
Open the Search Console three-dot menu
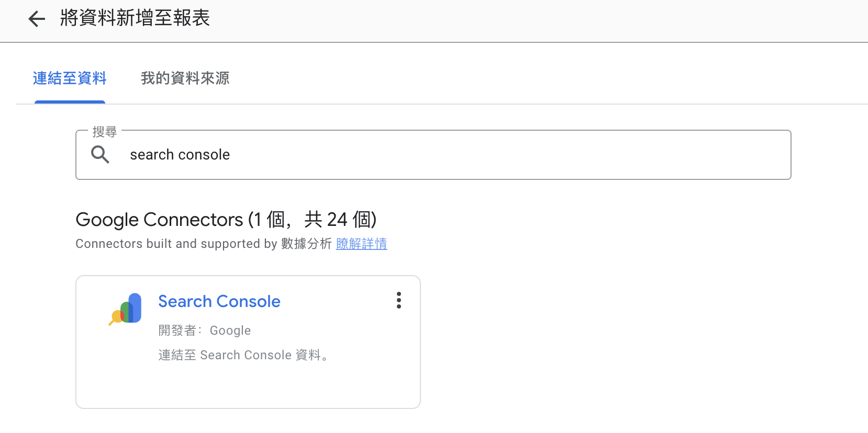(x=399, y=300)
